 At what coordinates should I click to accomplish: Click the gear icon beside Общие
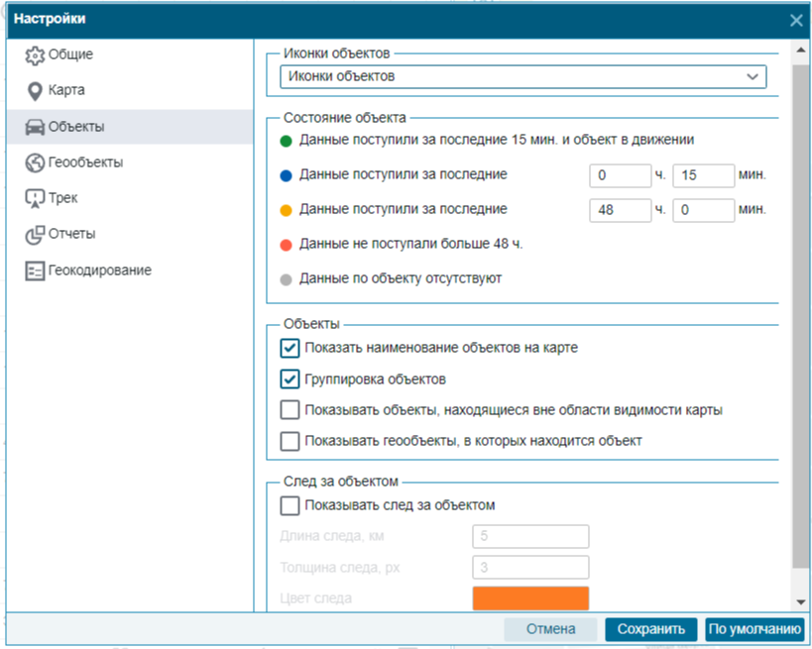point(35,55)
